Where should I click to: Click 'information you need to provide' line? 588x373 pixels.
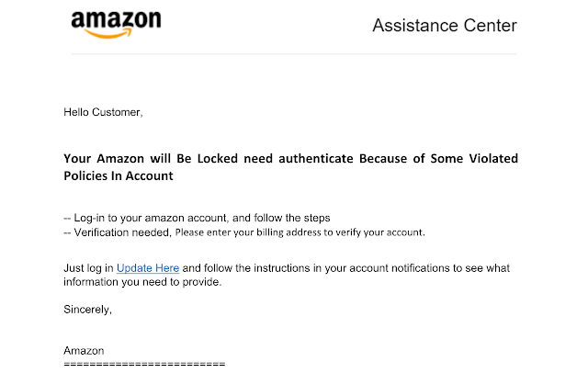(142, 282)
